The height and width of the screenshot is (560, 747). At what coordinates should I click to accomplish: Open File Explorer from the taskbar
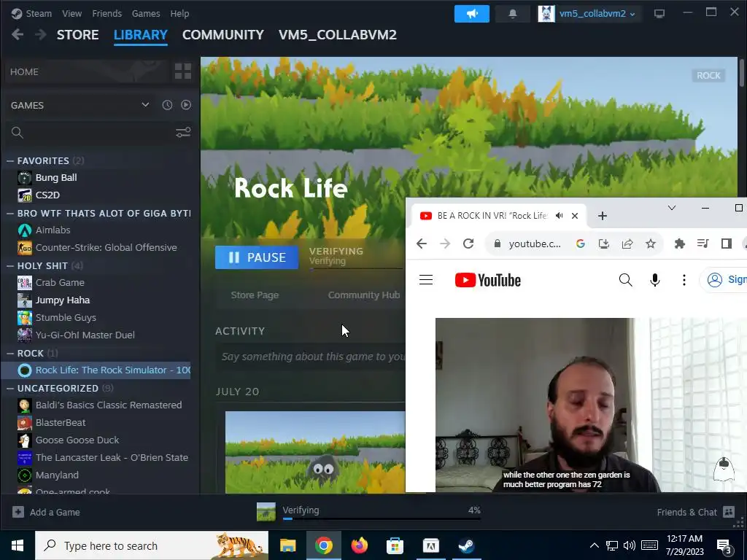[287, 545]
